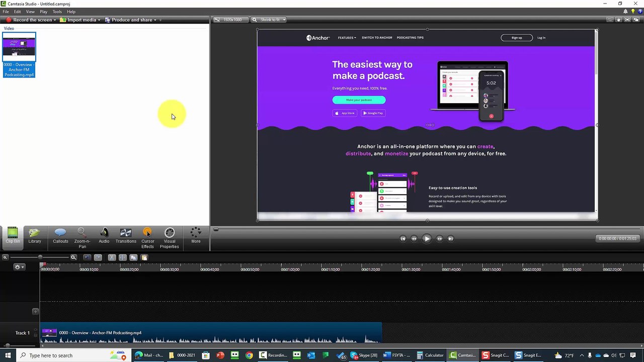Open the Audio tool
644x362 pixels.
pos(104,236)
